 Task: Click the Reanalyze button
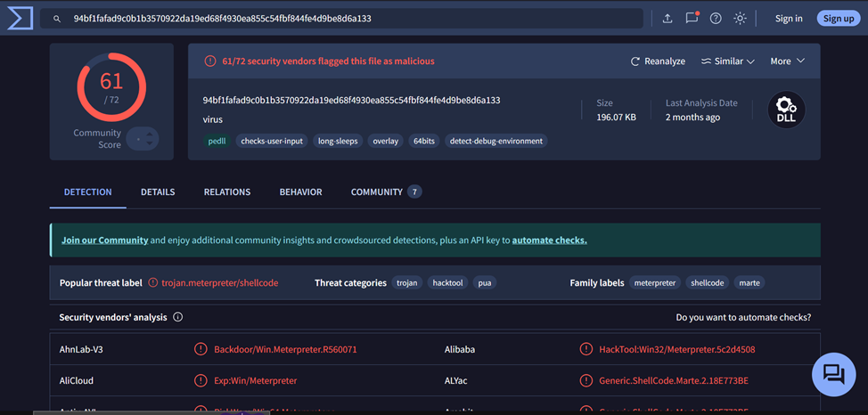click(659, 61)
